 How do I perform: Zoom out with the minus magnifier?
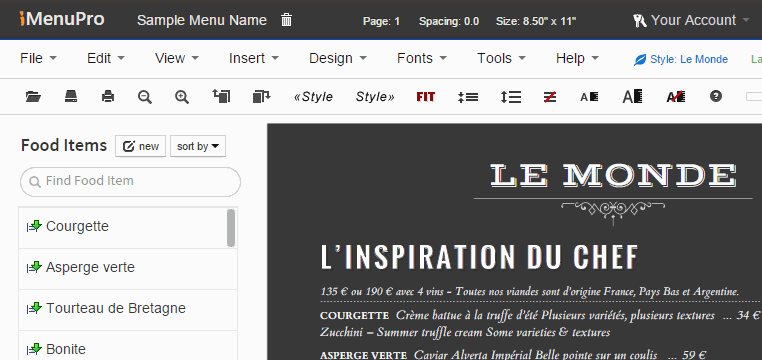click(145, 97)
